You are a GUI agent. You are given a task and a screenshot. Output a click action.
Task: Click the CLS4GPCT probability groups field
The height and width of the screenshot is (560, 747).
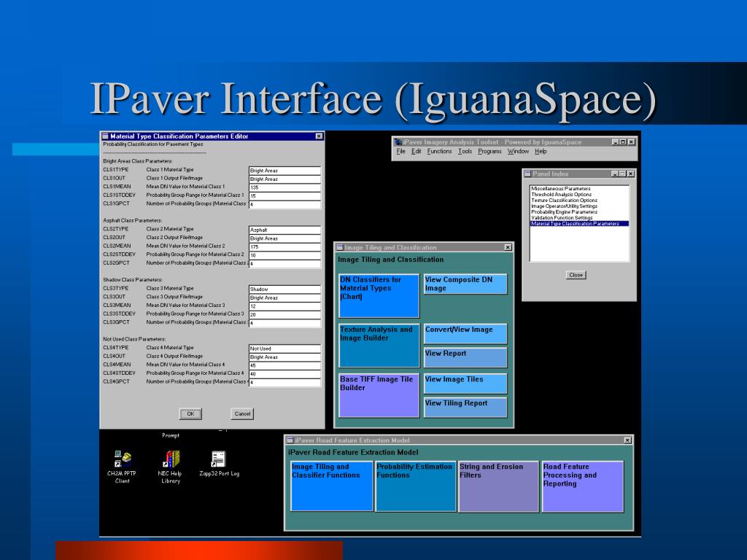tap(285, 382)
